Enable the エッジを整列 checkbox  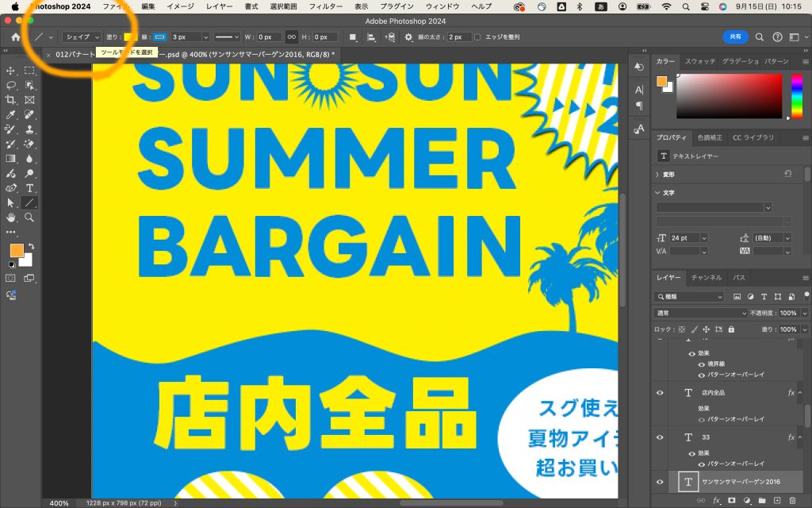click(x=477, y=37)
